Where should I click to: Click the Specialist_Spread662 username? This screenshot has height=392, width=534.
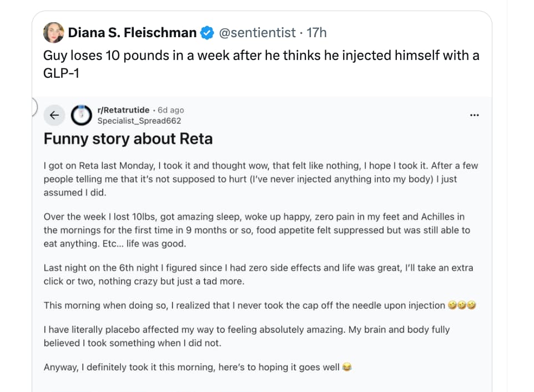[139, 120]
